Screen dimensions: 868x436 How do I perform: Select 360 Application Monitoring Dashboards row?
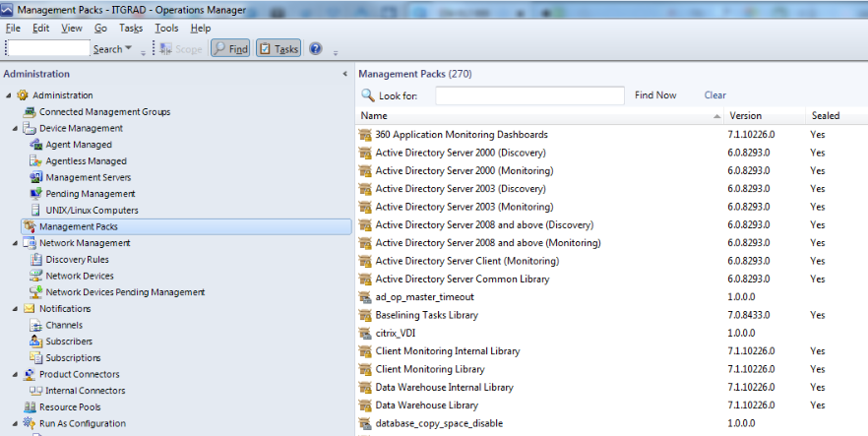pyautogui.click(x=612, y=135)
